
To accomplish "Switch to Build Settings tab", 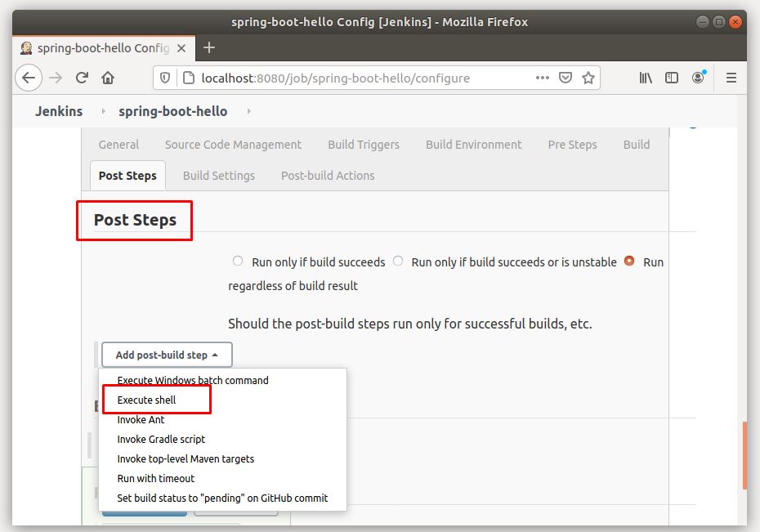I will pyautogui.click(x=218, y=176).
